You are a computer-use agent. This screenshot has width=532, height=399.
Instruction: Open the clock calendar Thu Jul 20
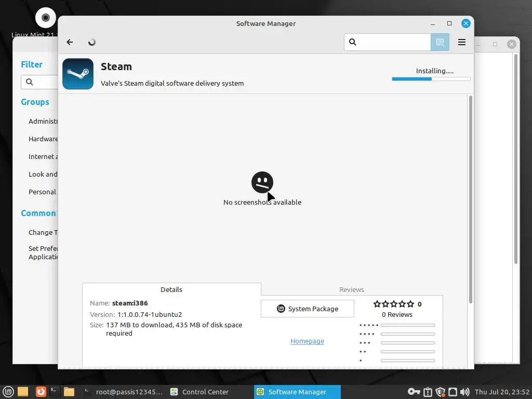coord(502,392)
